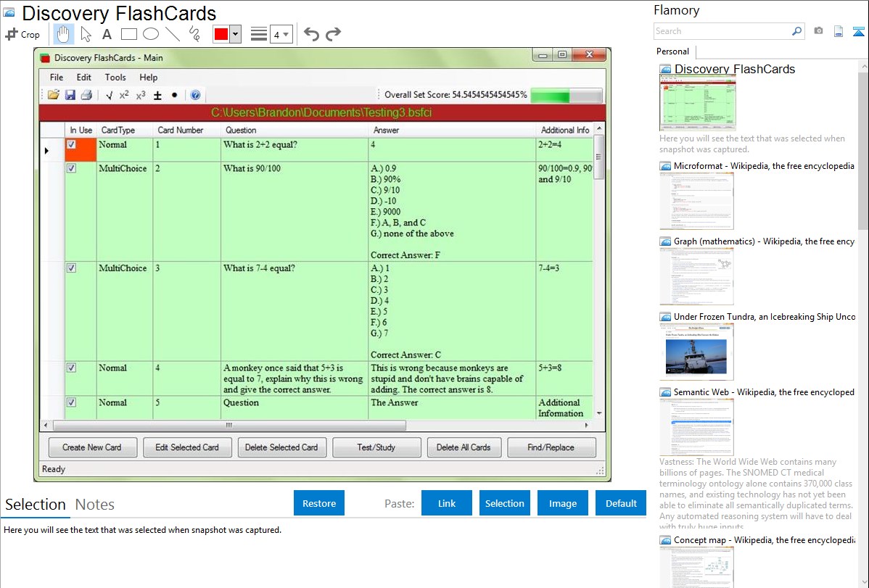Open the Microformat Wikipedia snapshot thumbnail
This screenshot has width=869, height=588.
(696, 201)
